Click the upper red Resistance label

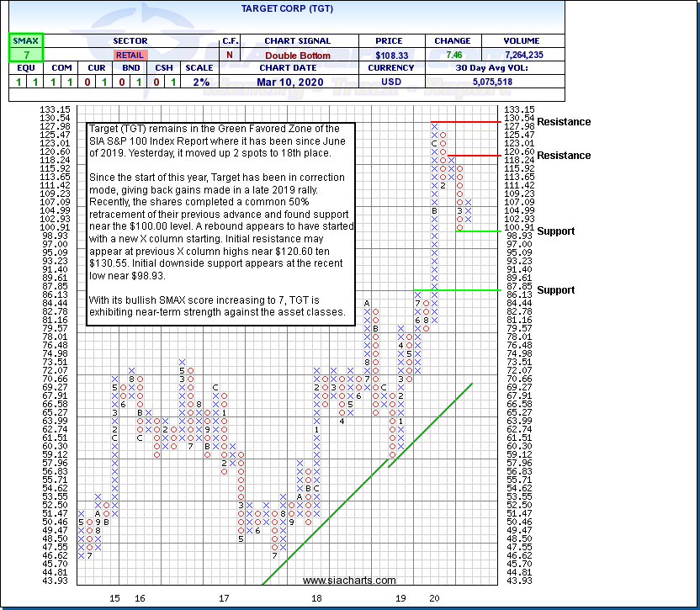coord(564,122)
